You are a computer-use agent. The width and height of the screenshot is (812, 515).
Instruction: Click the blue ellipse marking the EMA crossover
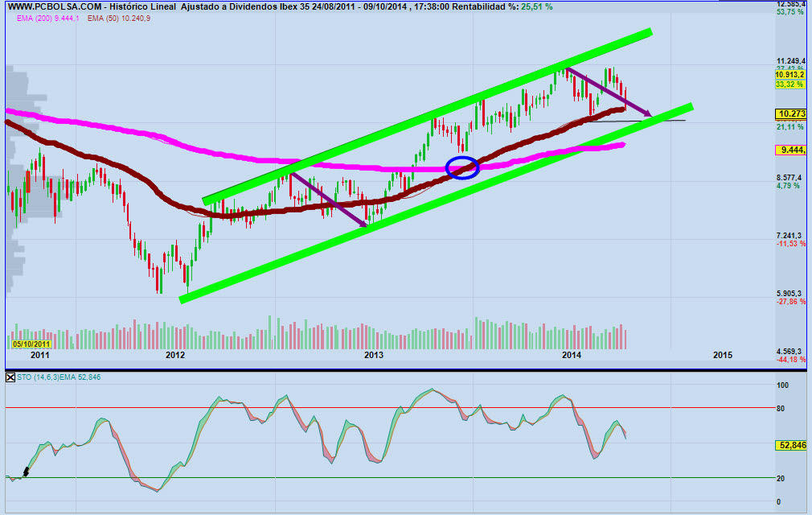click(x=462, y=167)
